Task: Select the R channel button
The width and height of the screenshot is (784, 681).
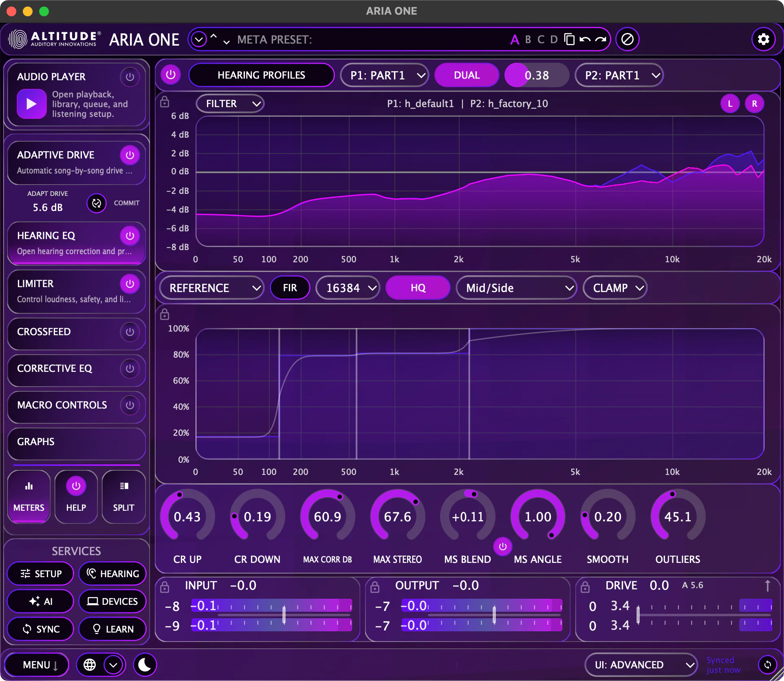Action: 755,104
